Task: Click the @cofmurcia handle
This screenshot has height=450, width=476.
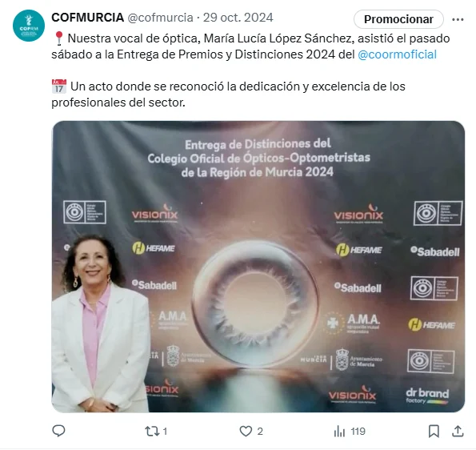Action: tap(160, 18)
